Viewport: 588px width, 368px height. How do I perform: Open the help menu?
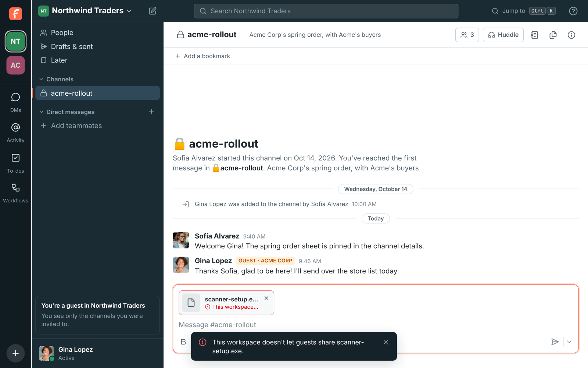tap(573, 11)
